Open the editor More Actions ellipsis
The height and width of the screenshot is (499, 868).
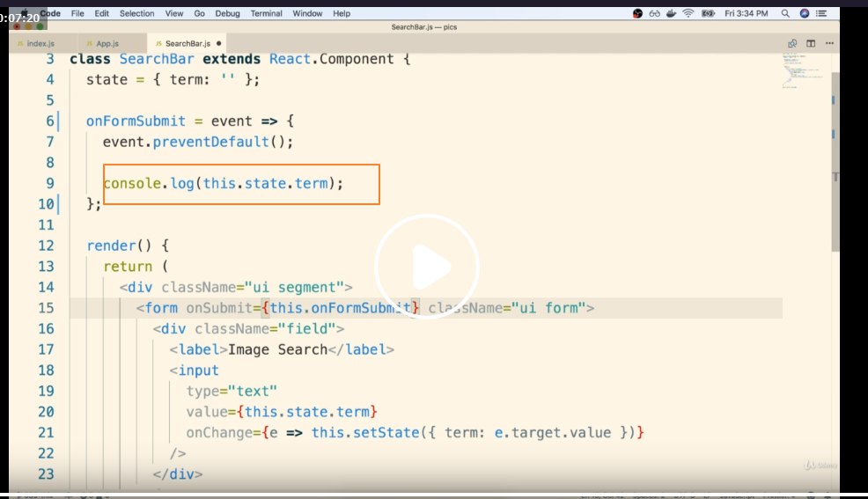[829, 43]
